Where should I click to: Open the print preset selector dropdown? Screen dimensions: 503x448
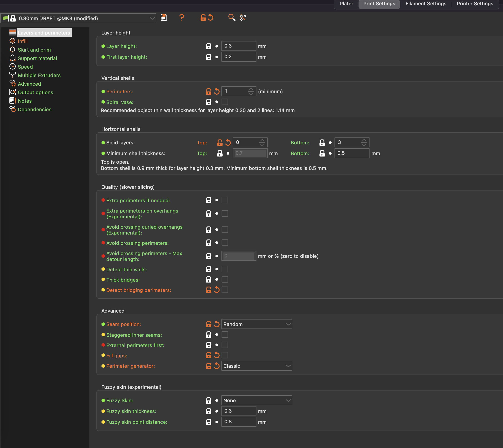152,18
